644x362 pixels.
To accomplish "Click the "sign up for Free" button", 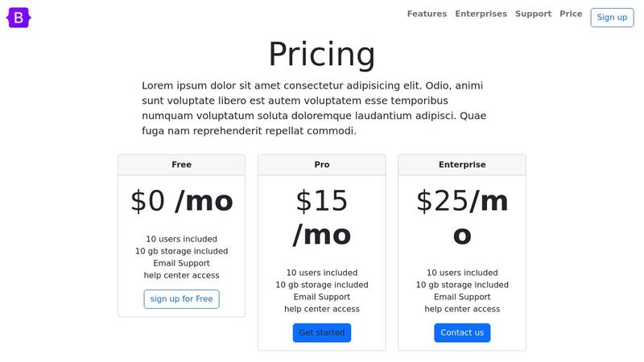I will pos(181,299).
